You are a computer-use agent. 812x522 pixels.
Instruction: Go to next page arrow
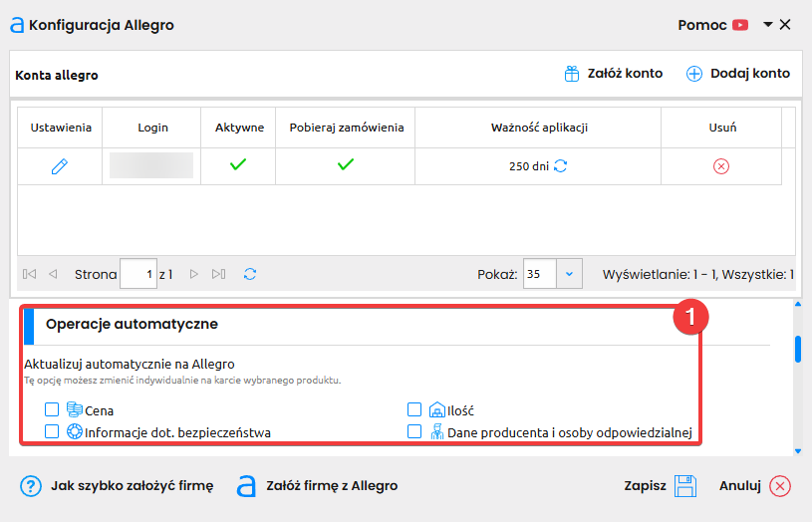(194, 274)
